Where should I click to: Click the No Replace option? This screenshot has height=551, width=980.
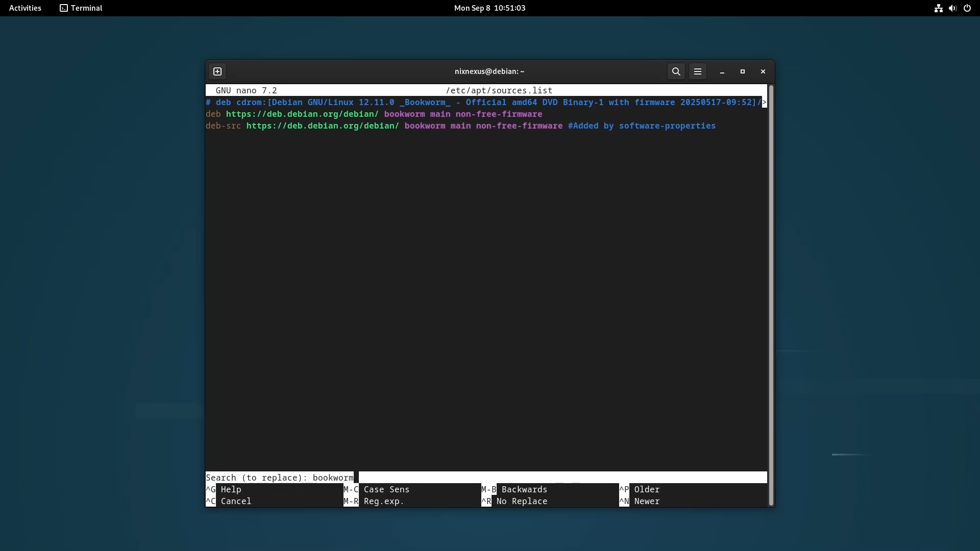(522, 501)
